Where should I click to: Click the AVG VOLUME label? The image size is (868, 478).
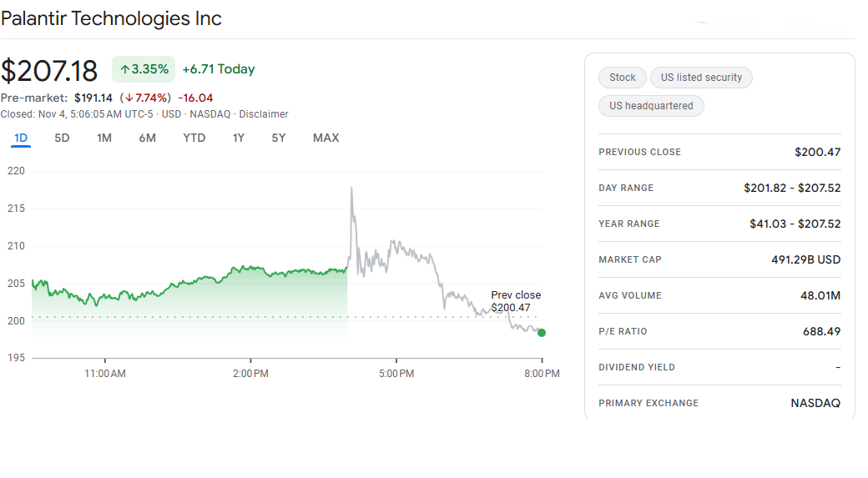tap(630, 296)
